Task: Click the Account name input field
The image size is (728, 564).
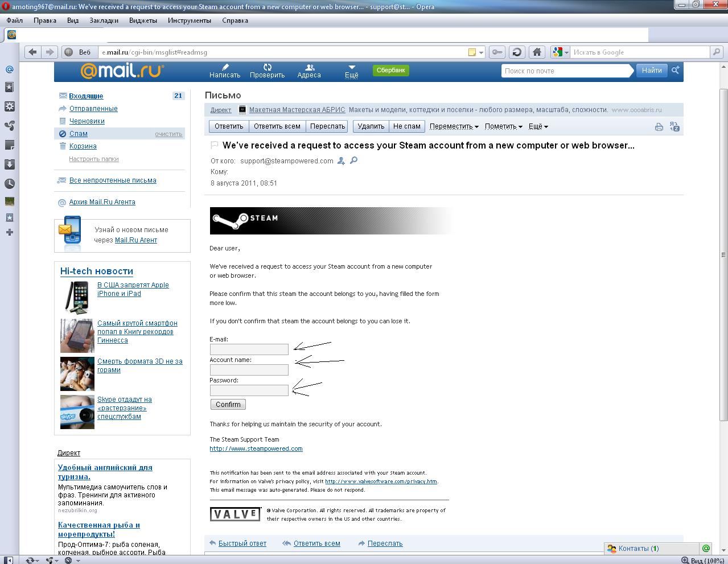Action: point(249,370)
